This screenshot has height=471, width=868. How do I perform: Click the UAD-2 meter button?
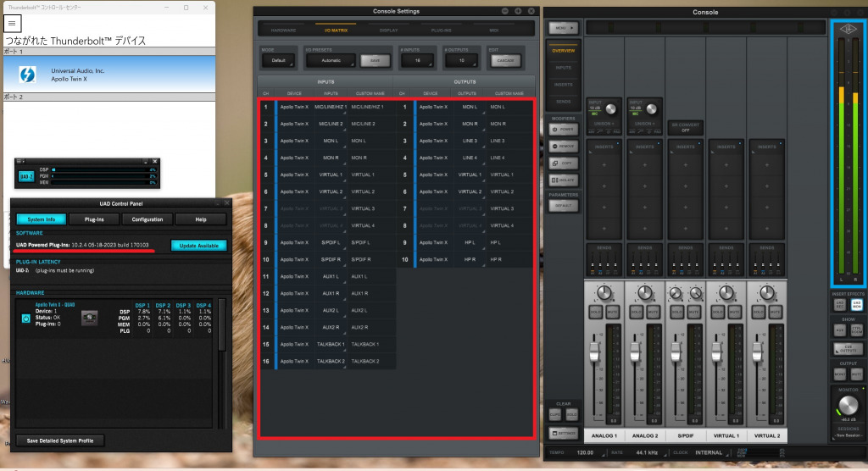26,175
